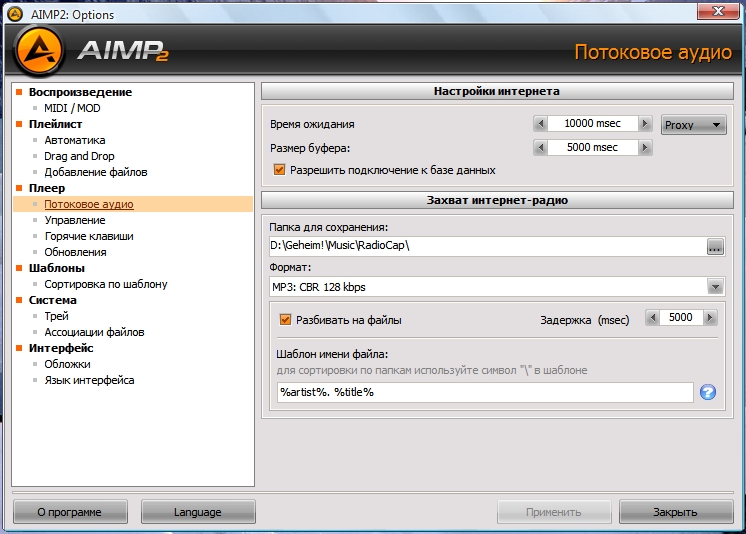
Task: Close the AIMP2 Options window
Action: click(717, 11)
